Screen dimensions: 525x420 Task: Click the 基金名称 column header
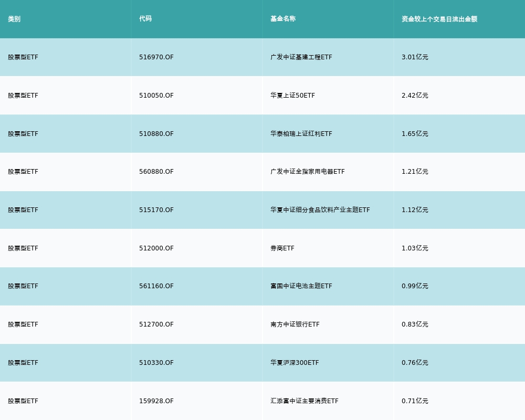(x=283, y=19)
